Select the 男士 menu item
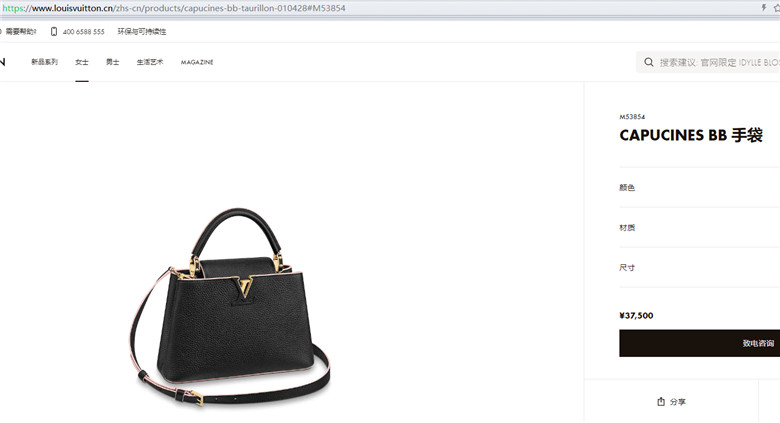This screenshot has width=780, height=423. [112, 62]
